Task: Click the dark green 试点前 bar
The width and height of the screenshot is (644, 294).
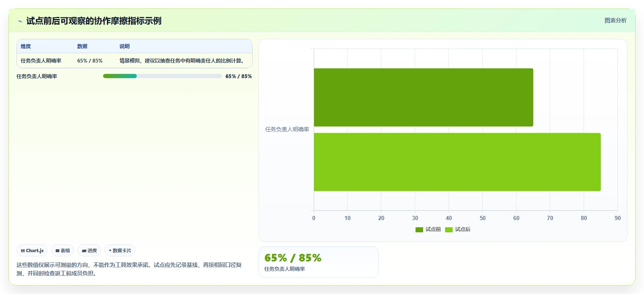Action: (423, 97)
